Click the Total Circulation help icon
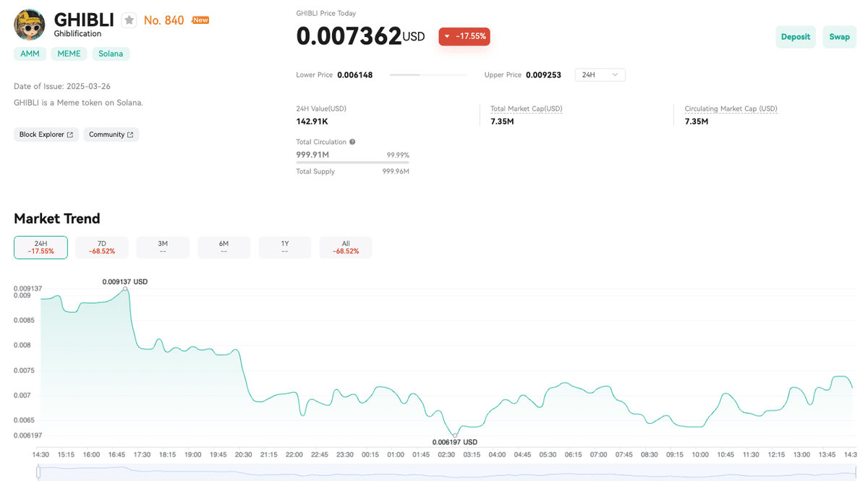 coord(352,142)
